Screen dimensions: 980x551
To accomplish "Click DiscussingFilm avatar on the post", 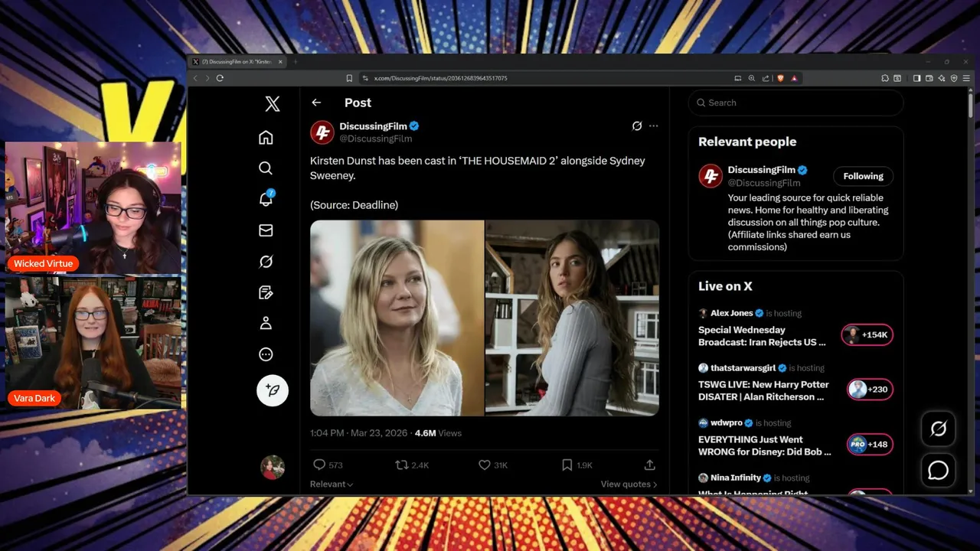I will pyautogui.click(x=322, y=132).
